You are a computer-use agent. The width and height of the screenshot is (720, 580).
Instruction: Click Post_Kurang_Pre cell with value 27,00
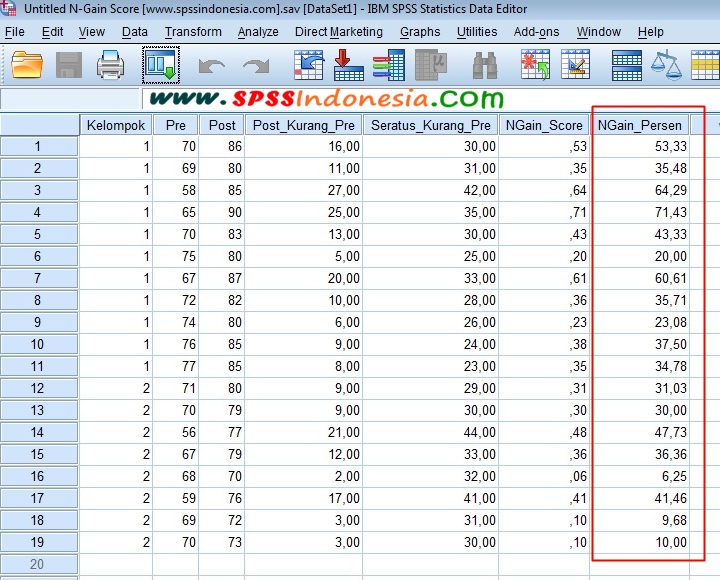tap(304, 191)
